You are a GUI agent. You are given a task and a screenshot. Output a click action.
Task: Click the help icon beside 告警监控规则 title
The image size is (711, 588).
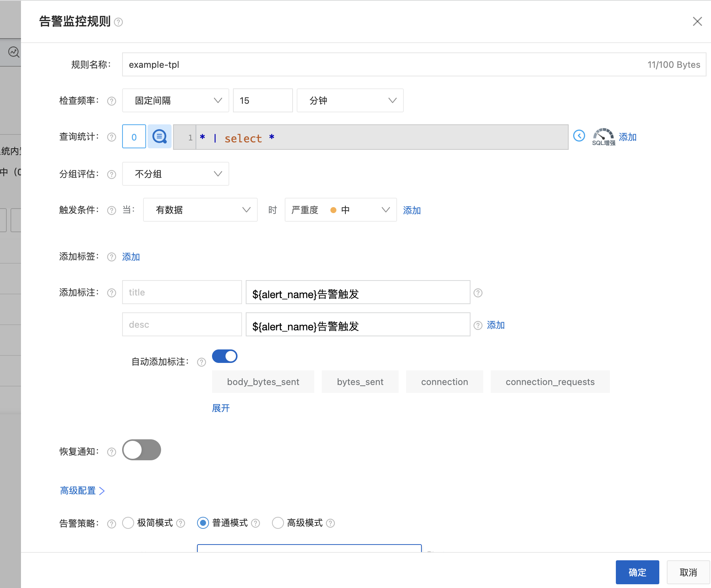[118, 22]
